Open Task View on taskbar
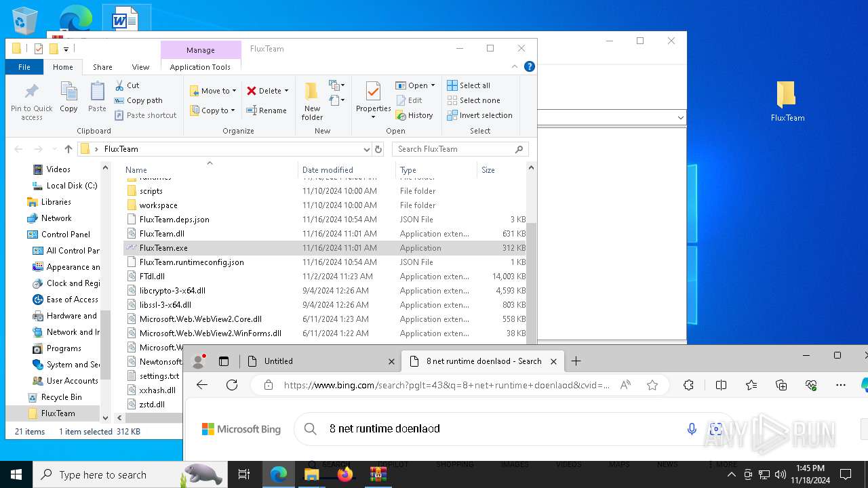Screen dimensions: 868x488 [x=244, y=474]
